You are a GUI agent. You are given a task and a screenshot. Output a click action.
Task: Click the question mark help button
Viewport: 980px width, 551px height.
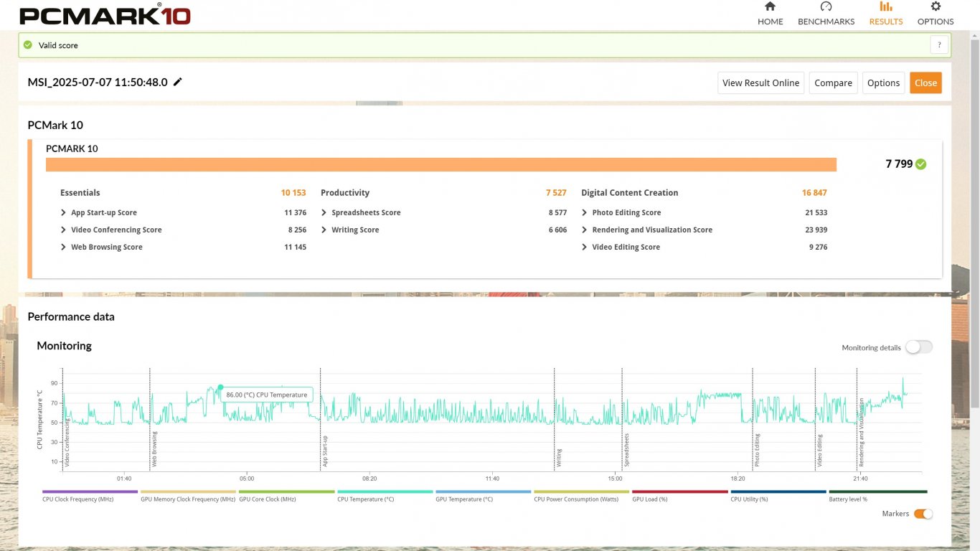point(940,45)
